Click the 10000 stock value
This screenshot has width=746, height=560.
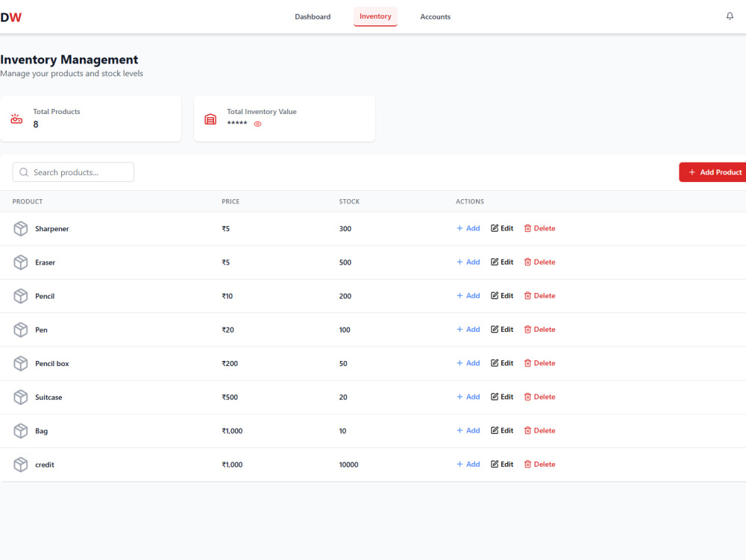pyautogui.click(x=348, y=465)
